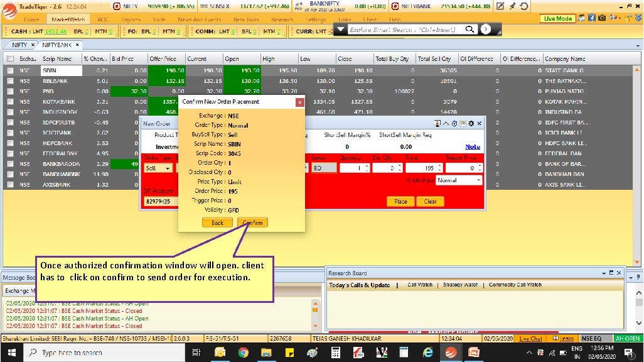Open the Calculator from the taskbar
644x362 pixels.
pos(336,353)
